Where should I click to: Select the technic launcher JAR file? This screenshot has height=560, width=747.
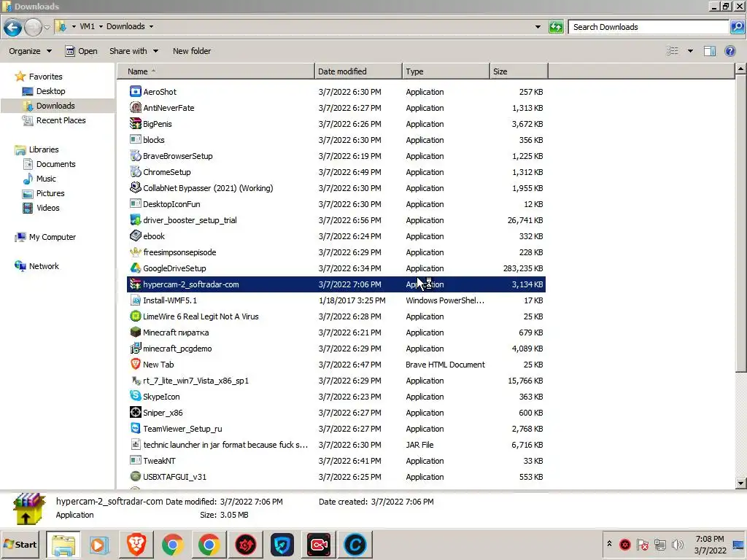(x=336, y=445)
